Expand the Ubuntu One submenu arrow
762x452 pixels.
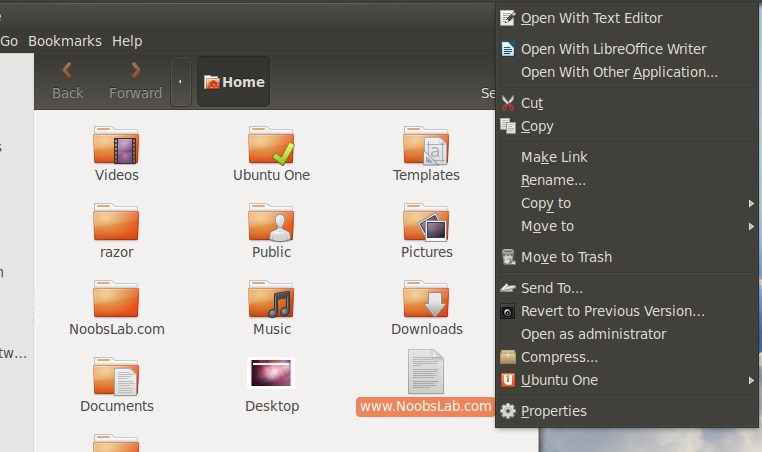coord(751,381)
